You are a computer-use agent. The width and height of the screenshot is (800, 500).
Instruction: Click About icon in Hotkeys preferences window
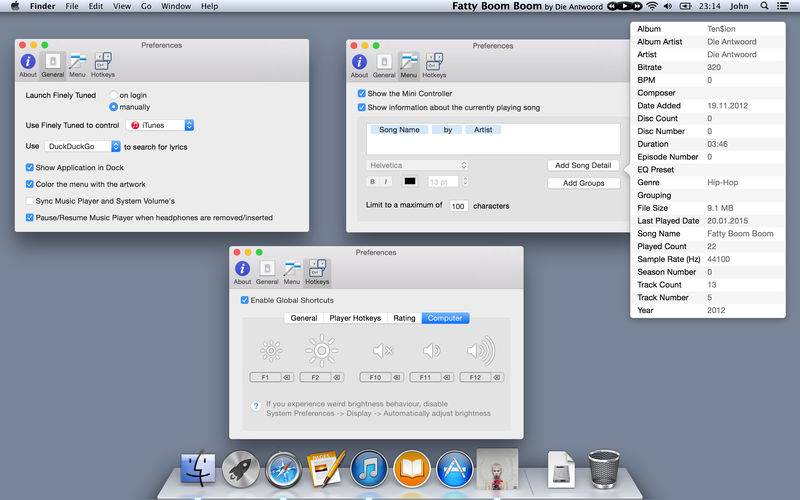click(x=242, y=272)
